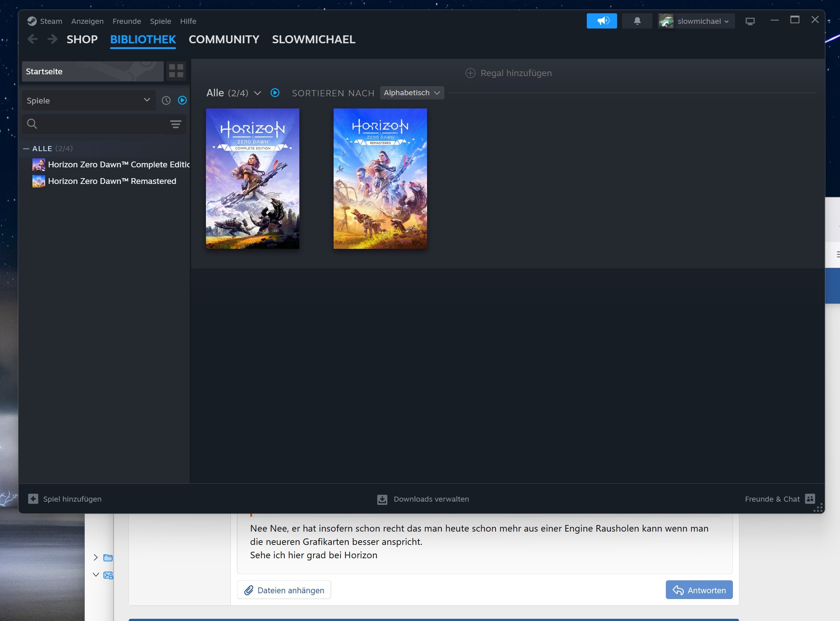The height and width of the screenshot is (621, 840).
Task: Open the Freunde & Chat icon
Action: (x=810, y=499)
